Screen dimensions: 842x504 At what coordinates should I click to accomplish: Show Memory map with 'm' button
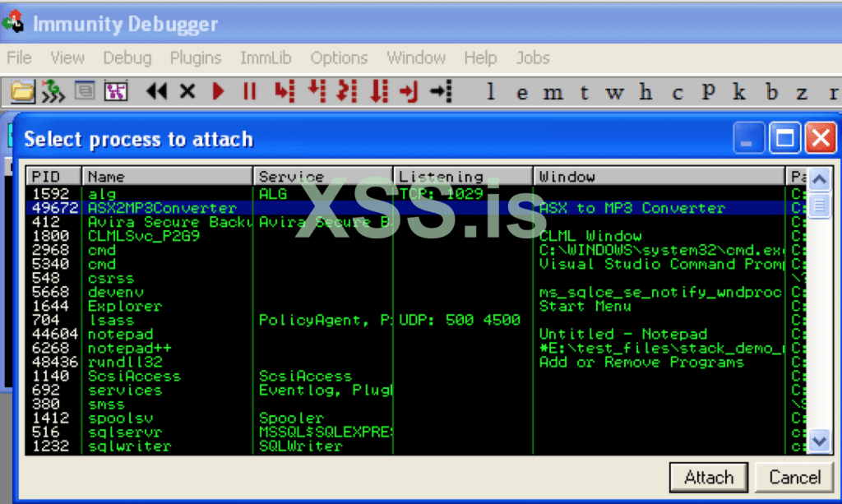pos(553,93)
